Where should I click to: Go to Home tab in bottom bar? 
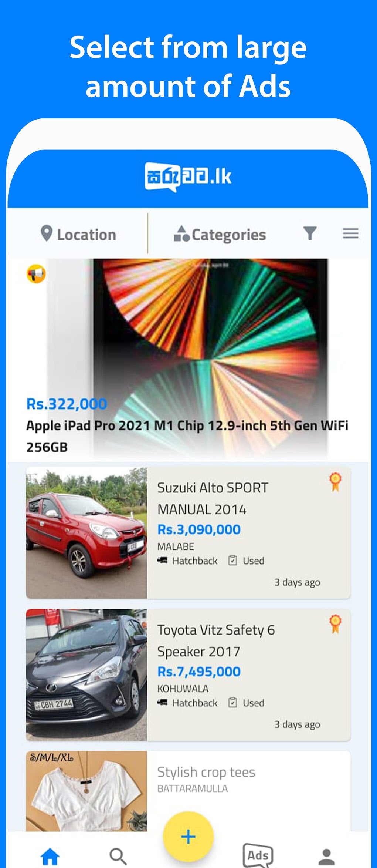tap(50, 857)
